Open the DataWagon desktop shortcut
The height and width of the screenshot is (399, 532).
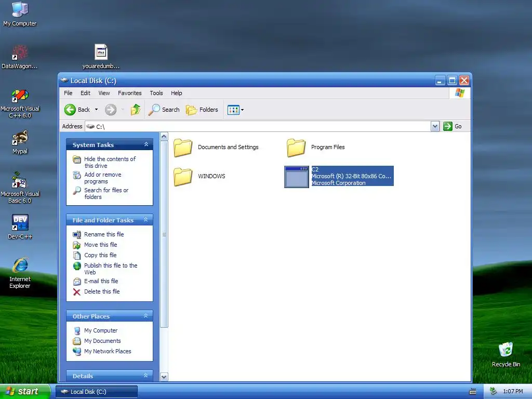click(x=20, y=57)
